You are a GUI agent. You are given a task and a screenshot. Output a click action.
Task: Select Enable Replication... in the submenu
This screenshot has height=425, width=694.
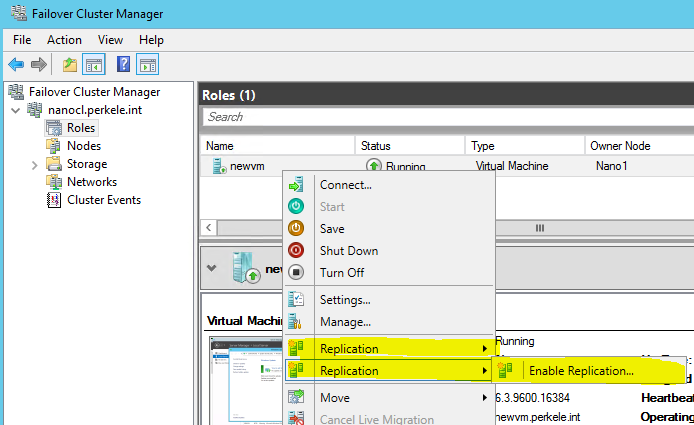point(590,371)
